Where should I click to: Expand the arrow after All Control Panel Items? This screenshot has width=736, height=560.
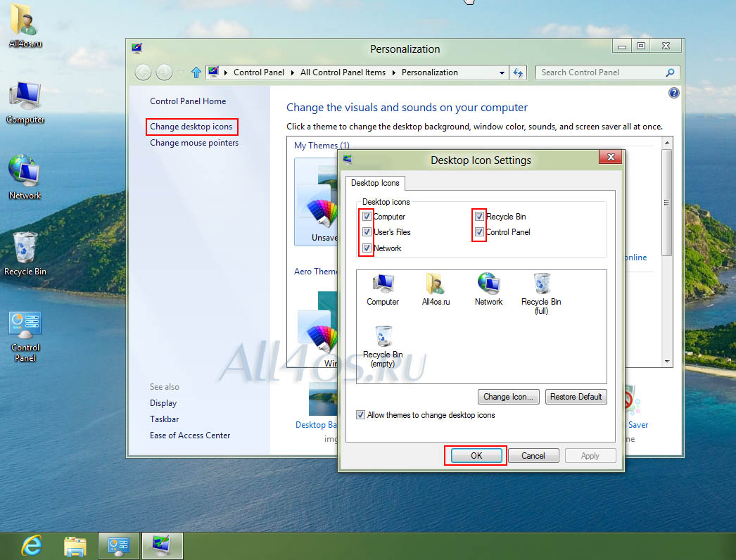point(393,72)
